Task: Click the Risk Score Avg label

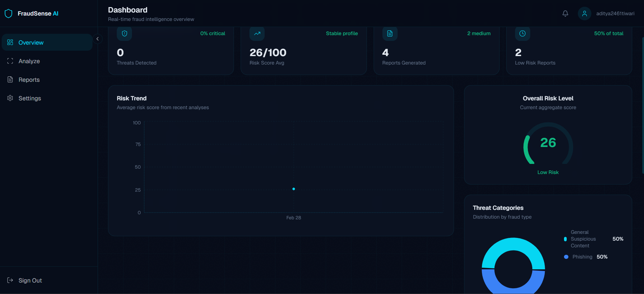Action: 267,63
